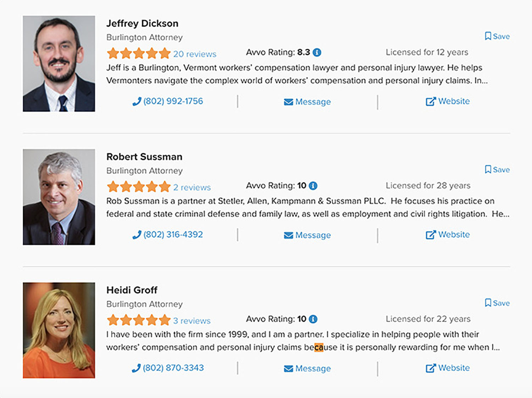This screenshot has height=398, width=532.
Task: Select the first star in Robert Sussman's rating
Action: (x=113, y=187)
